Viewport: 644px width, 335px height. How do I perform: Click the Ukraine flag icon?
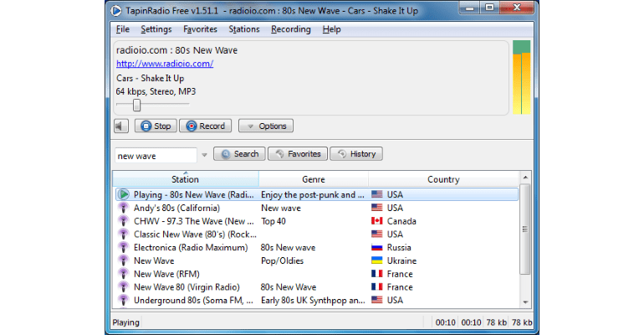(376, 260)
